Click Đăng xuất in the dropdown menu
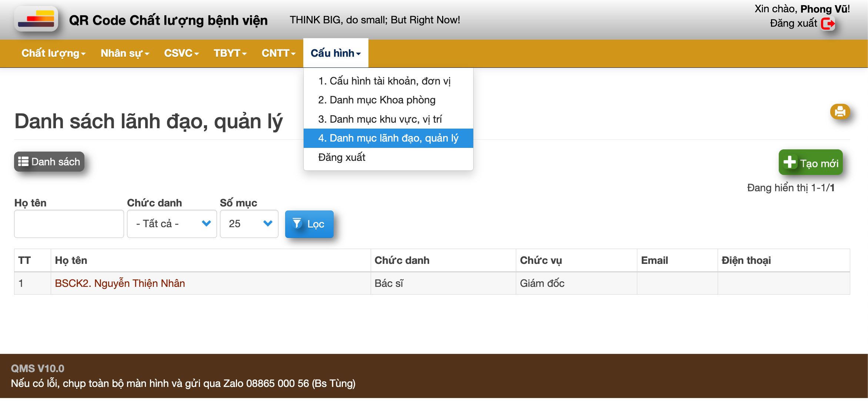868x401 pixels. coord(341,158)
